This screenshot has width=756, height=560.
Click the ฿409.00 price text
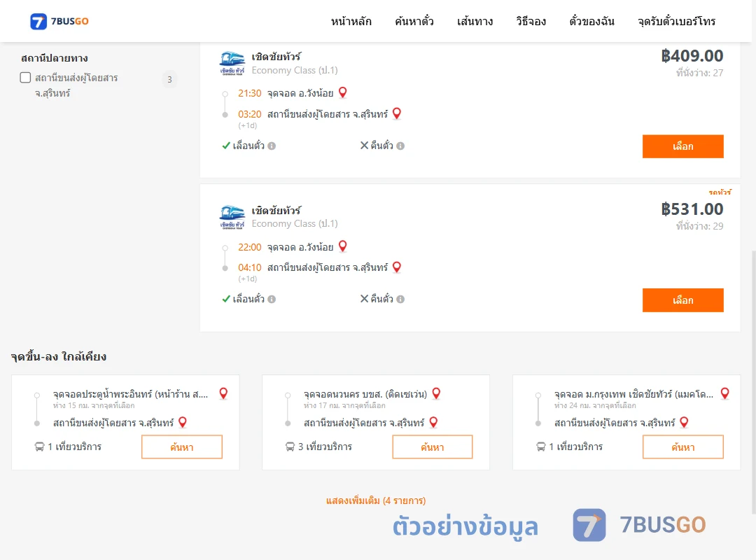tap(692, 56)
